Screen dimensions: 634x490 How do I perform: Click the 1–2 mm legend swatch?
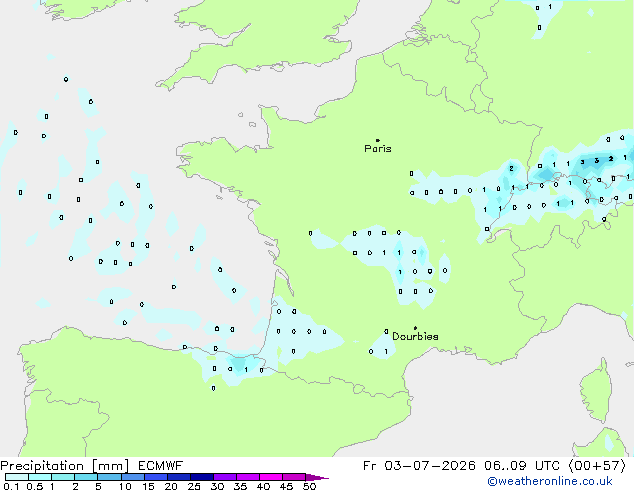tap(63, 477)
